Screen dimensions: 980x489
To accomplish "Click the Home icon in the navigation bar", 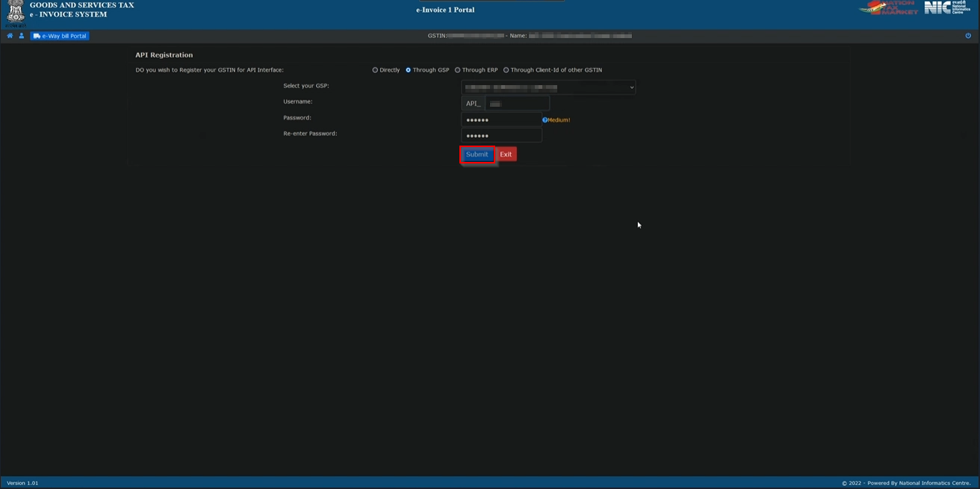I will tap(9, 35).
